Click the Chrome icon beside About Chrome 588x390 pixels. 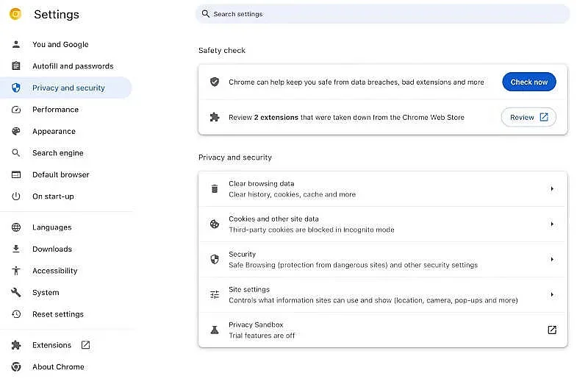click(16, 366)
